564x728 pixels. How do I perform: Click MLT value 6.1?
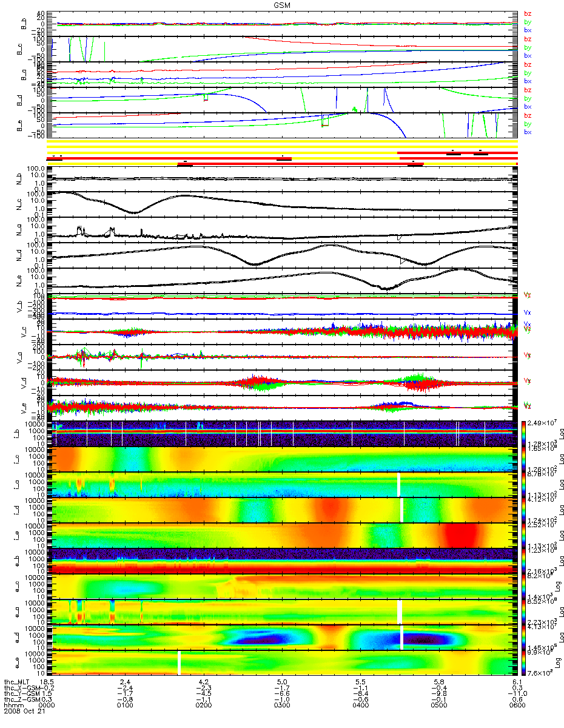click(517, 682)
